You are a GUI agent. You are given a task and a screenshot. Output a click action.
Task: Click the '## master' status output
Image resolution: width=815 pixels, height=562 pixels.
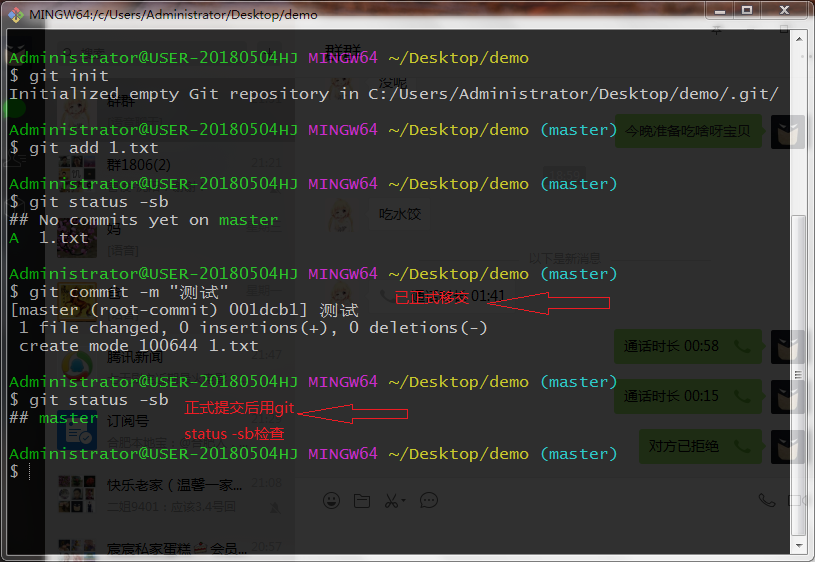tap(54, 418)
